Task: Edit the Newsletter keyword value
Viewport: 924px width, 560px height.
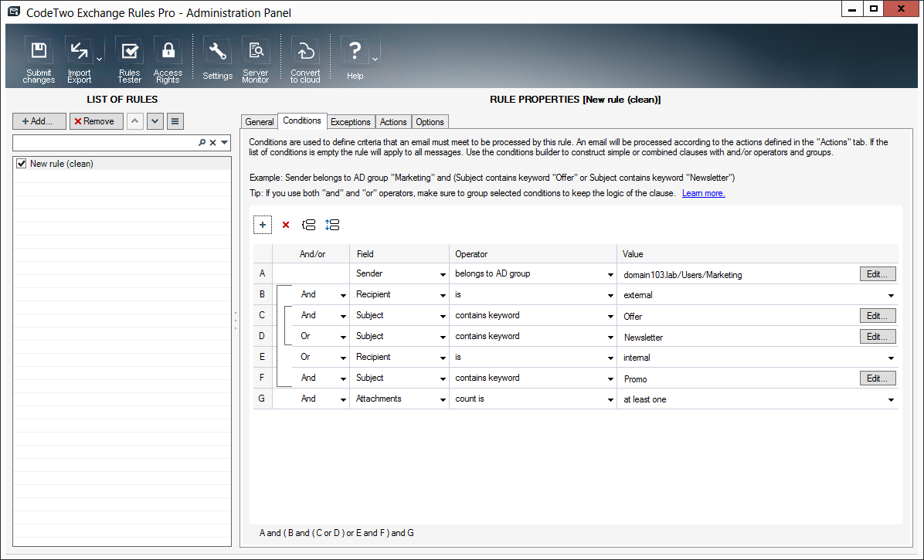Action: click(878, 336)
